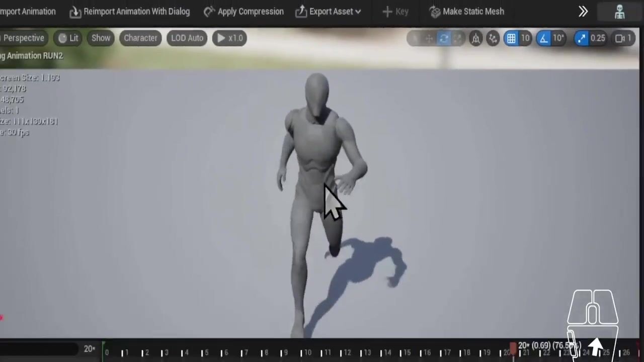Open the Character viewport menu
The image size is (644, 362).
[140, 38]
